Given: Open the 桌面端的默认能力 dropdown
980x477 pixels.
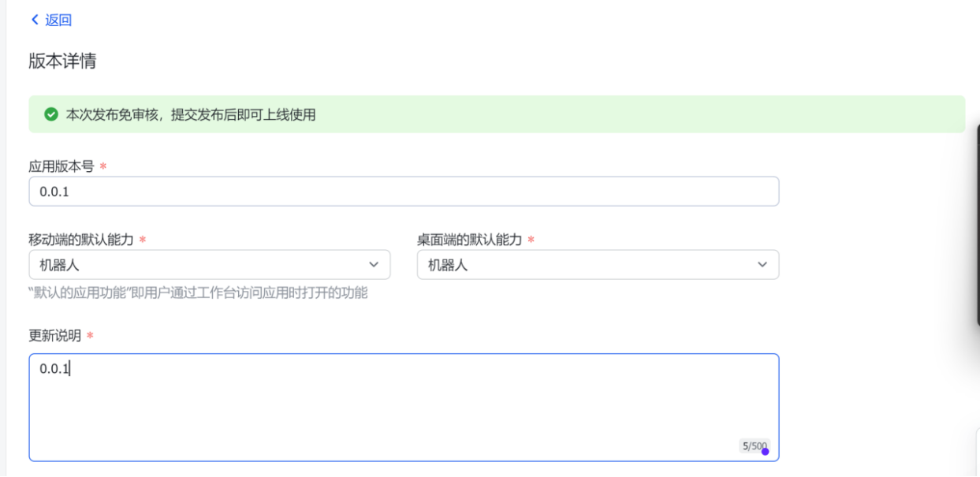Looking at the screenshot, I should [x=598, y=265].
